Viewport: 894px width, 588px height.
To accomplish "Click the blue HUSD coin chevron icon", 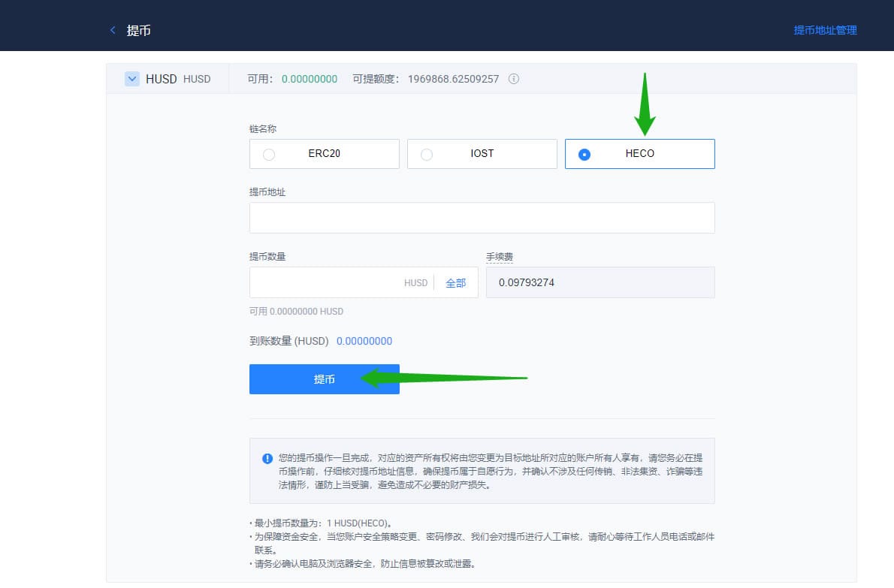I will click(132, 79).
